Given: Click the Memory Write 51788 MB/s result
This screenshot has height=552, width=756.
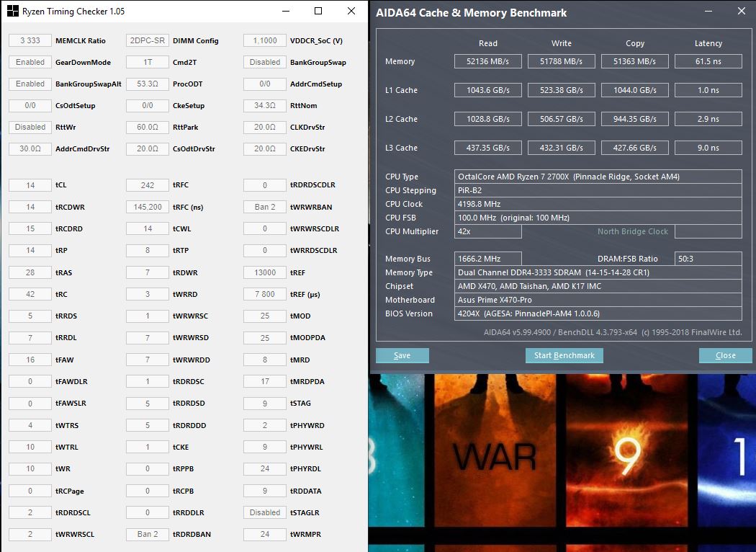Looking at the screenshot, I should [561, 61].
